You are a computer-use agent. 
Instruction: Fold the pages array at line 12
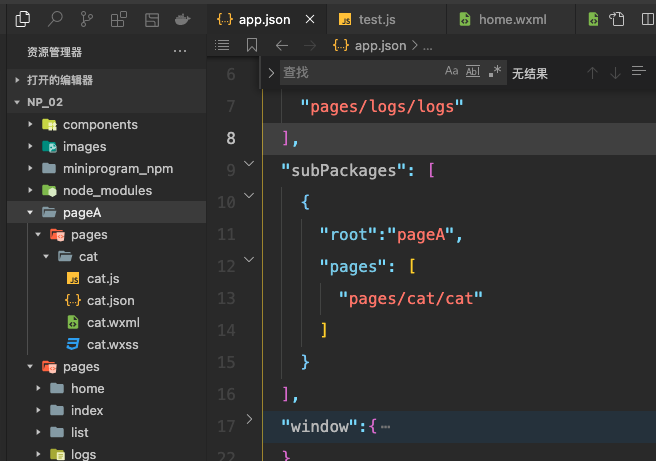click(x=249, y=259)
